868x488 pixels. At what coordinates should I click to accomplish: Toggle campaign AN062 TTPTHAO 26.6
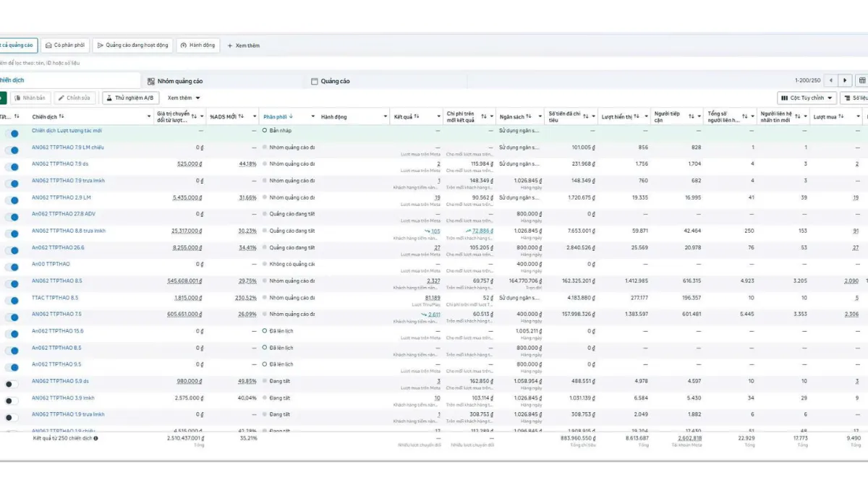coord(12,250)
